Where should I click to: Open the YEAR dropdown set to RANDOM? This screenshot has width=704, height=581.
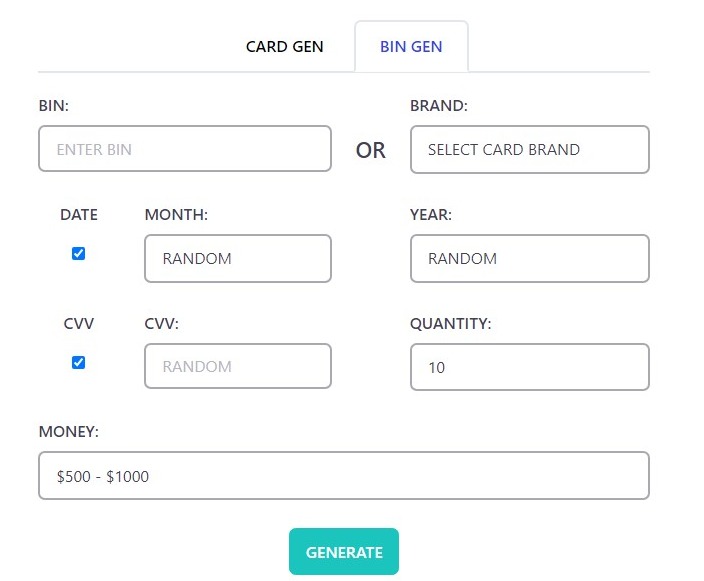tap(529, 258)
